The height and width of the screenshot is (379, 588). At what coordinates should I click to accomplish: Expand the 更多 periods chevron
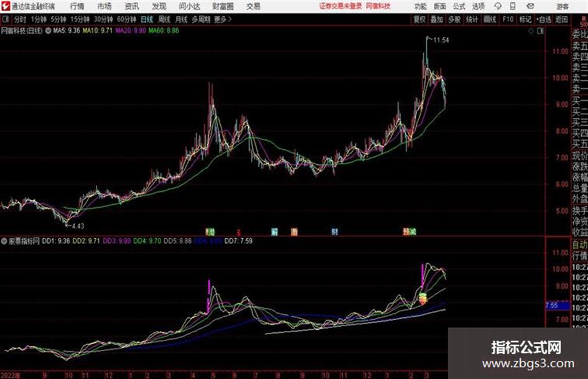click(223, 19)
